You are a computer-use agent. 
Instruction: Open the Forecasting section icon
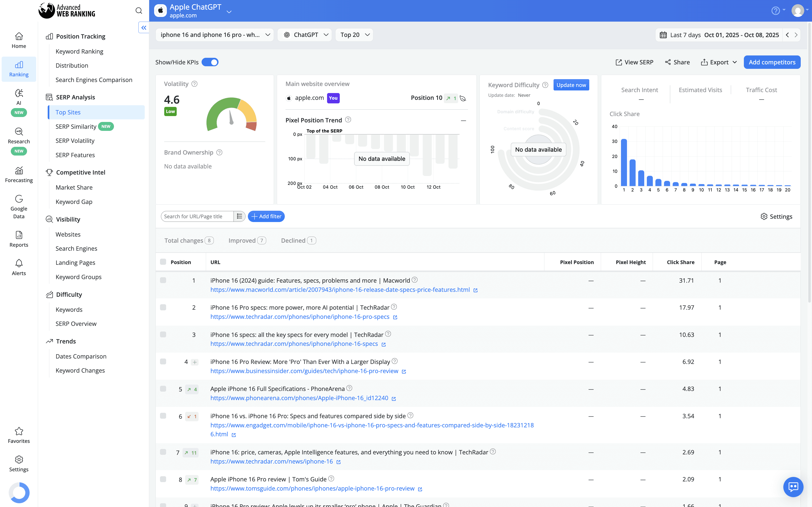[19, 170]
